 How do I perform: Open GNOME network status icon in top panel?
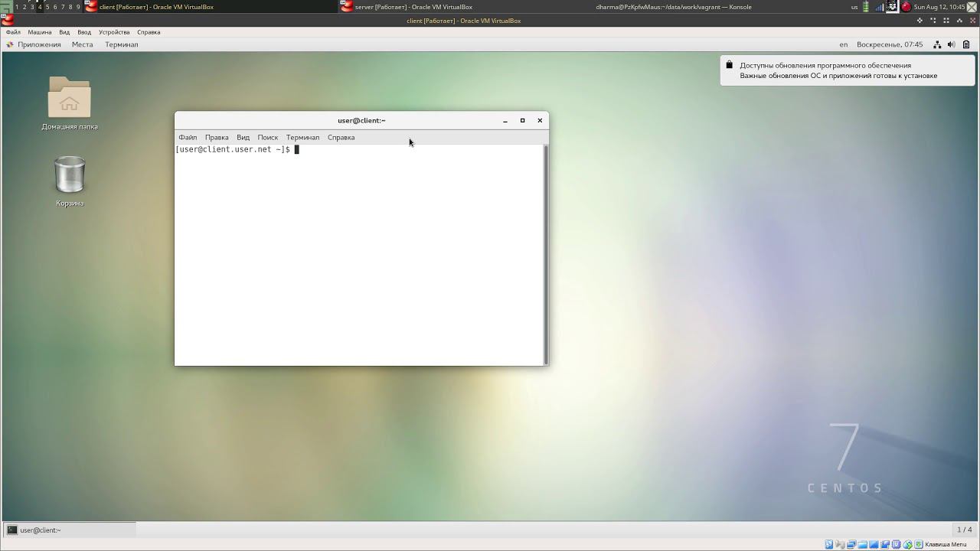coord(937,44)
